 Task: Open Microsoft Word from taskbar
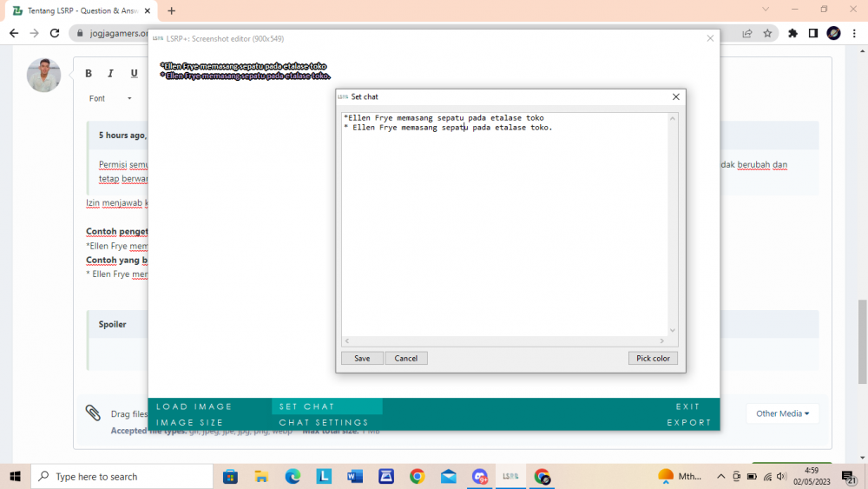(x=355, y=476)
